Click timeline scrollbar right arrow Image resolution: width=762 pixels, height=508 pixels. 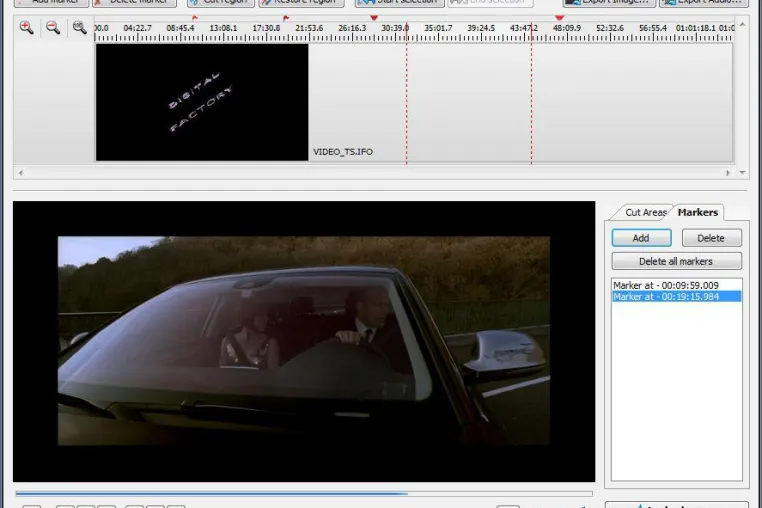727,173
